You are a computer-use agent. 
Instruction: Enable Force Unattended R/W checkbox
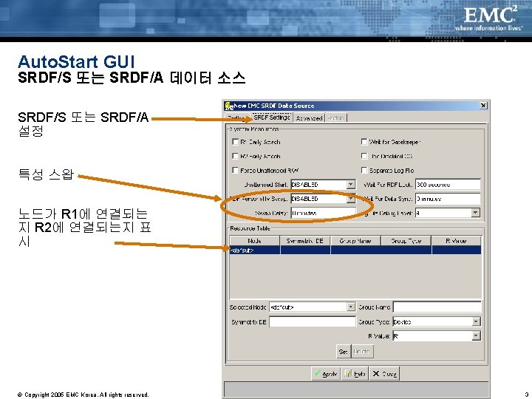tap(235, 171)
